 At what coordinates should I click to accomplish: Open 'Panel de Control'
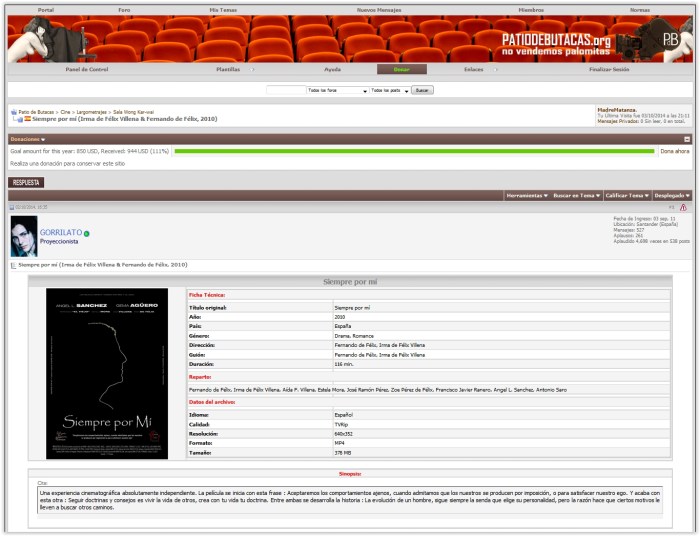pos(87,70)
